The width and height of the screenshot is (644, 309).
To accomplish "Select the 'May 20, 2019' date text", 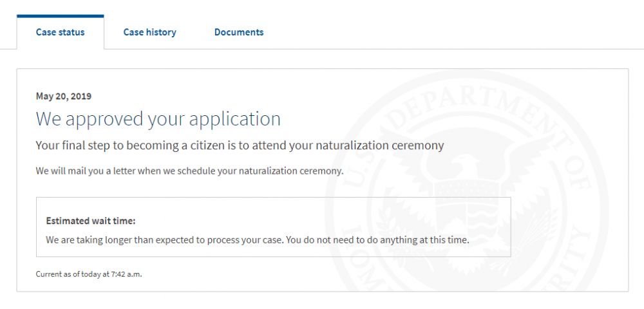I will click(64, 97).
